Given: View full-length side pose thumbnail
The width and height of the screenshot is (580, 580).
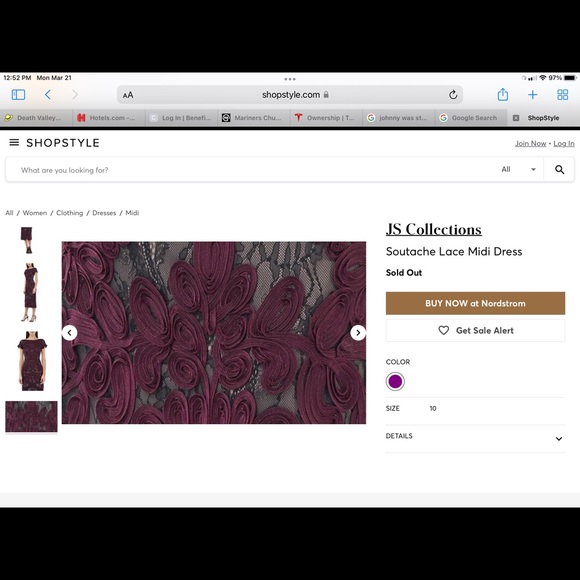Looking at the screenshot, I should coord(30,292).
